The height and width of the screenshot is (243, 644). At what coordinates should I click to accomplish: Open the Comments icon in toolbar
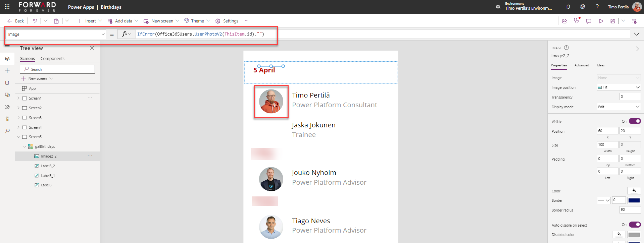[589, 21]
